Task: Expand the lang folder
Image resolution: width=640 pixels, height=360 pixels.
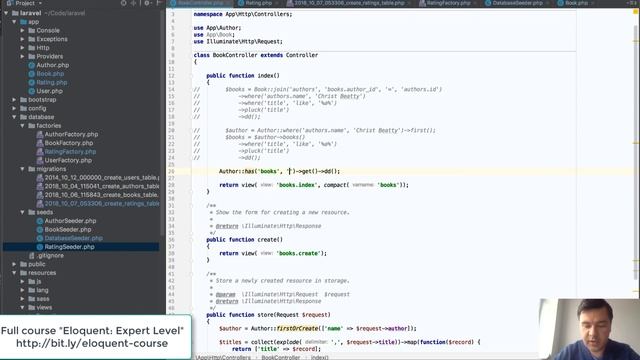Action: point(22,290)
